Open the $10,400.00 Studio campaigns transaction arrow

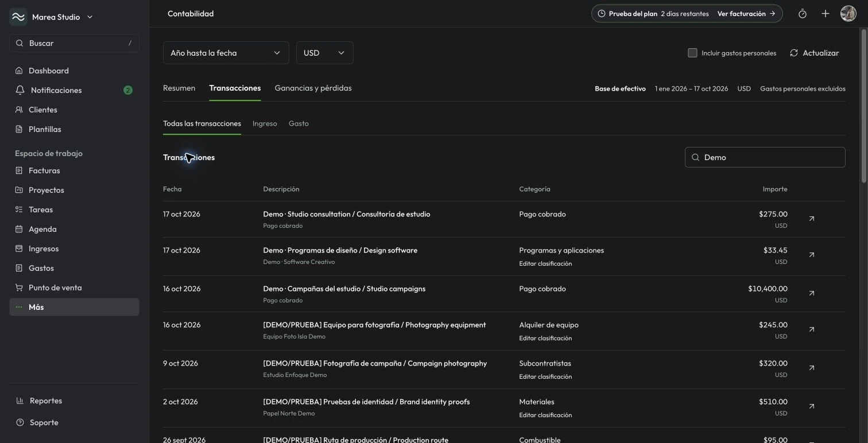tap(812, 293)
